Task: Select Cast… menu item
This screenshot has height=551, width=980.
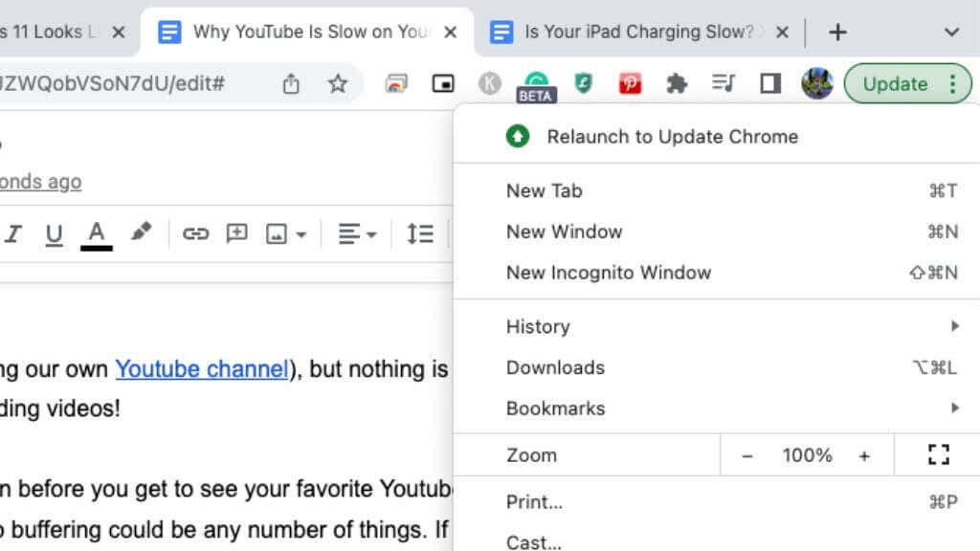Action: 717,540
